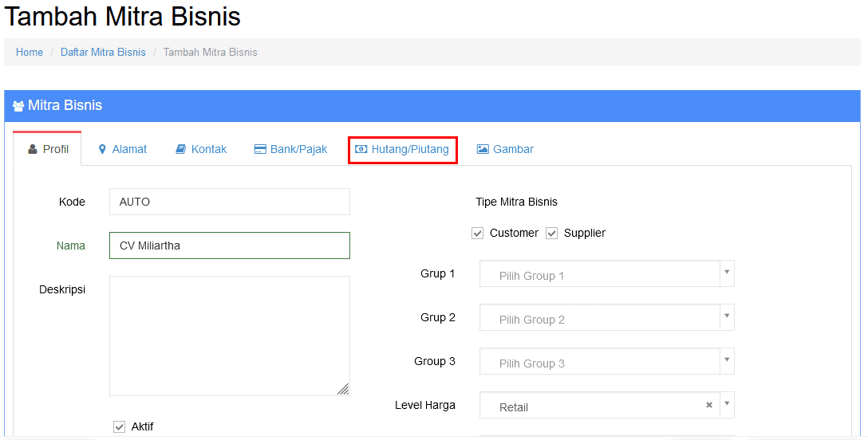868x440 pixels.
Task: Open the Pilih Group 1 dropdown
Action: (606, 274)
